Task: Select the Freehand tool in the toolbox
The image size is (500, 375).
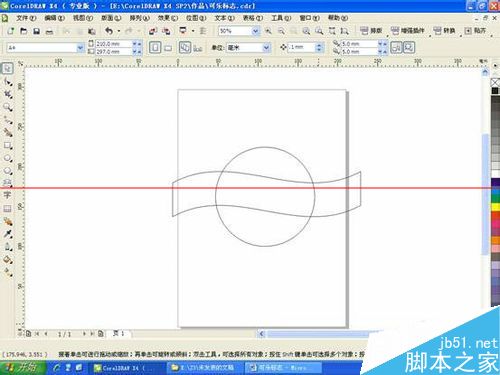Action: point(7,120)
